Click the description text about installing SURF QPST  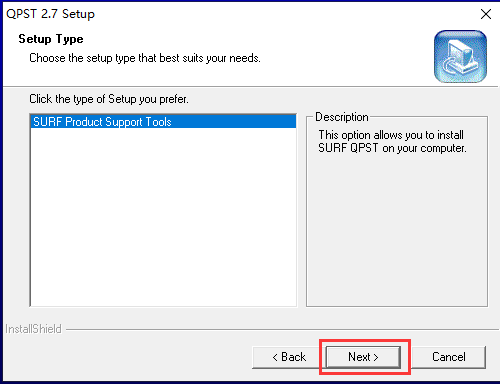[x=392, y=141]
